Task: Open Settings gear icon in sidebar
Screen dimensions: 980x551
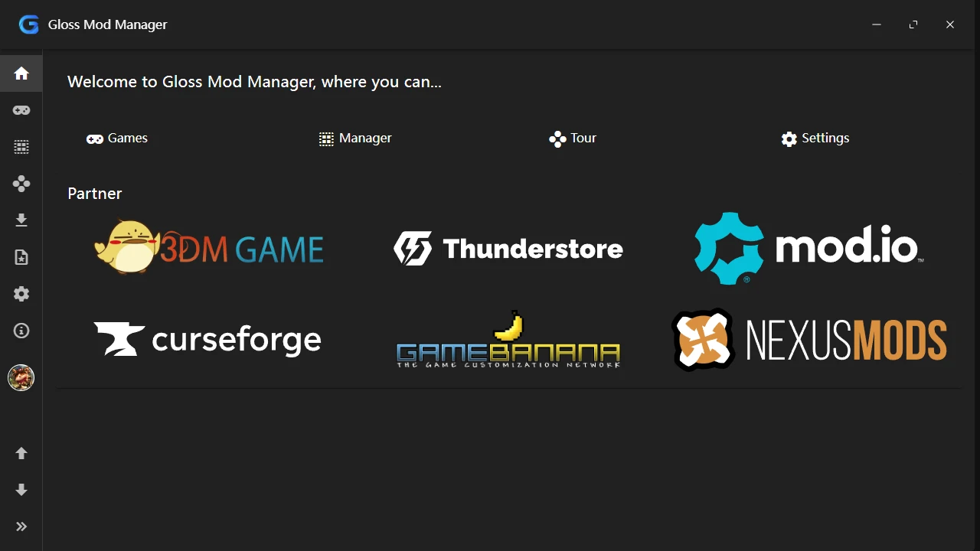Action: pyautogui.click(x=21, y=294)
